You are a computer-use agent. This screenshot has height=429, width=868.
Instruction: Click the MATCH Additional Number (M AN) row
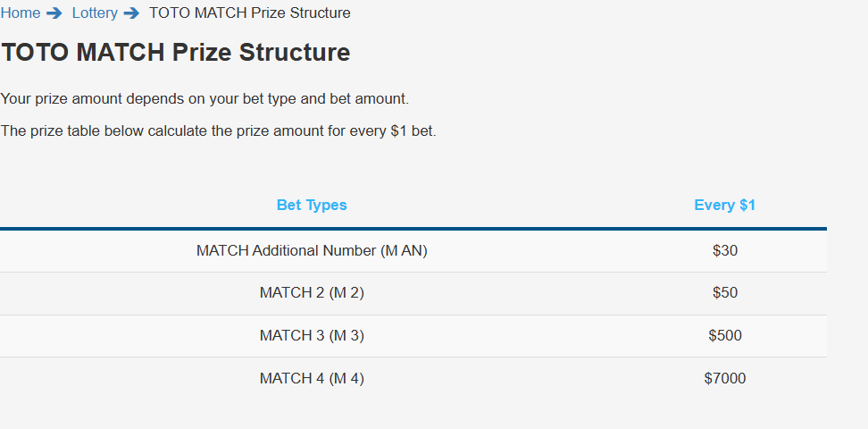pos(413,251)
